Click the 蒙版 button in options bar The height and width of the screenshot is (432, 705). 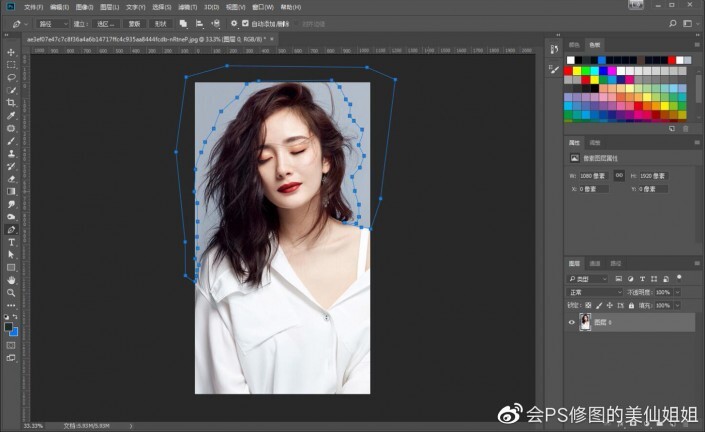pos(134,22)
